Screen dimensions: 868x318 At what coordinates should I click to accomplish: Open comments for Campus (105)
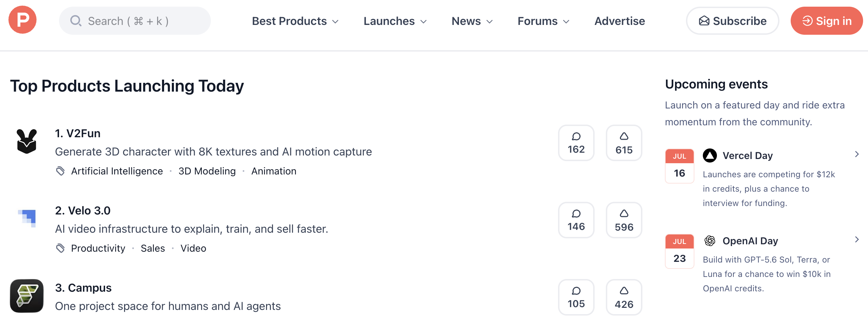coord(576,297)
